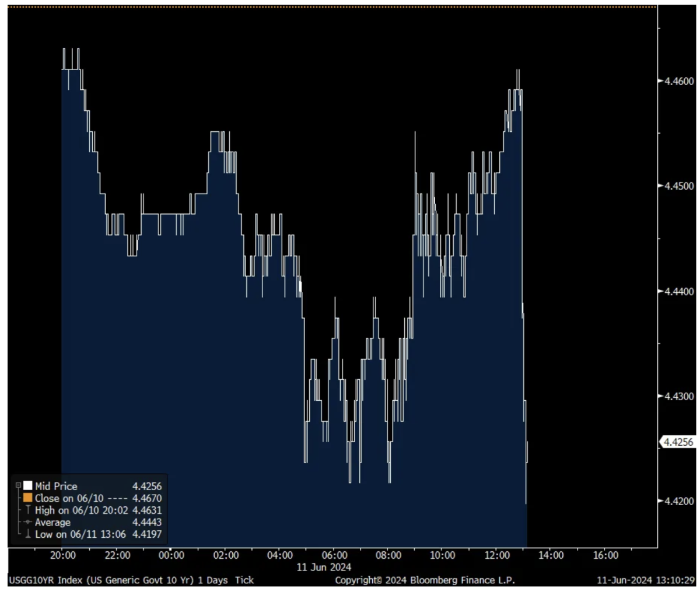Click the 08:00 time axis label

(x=388, y=555)
